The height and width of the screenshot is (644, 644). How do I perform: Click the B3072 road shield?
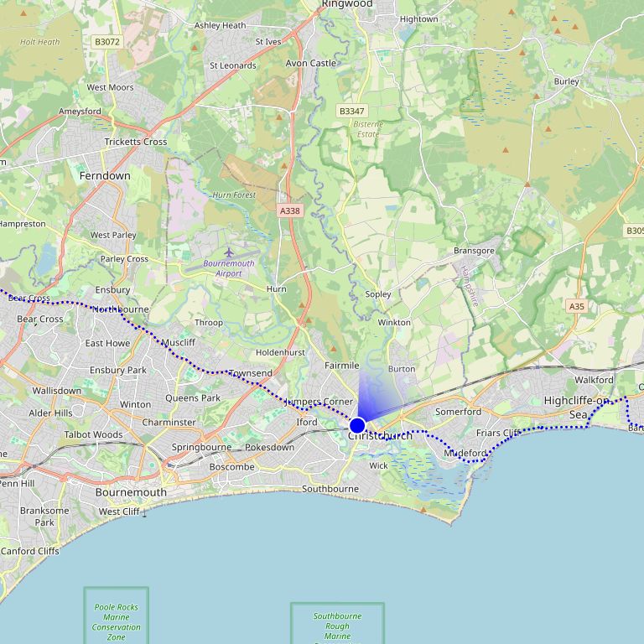(x=107, y=41)
